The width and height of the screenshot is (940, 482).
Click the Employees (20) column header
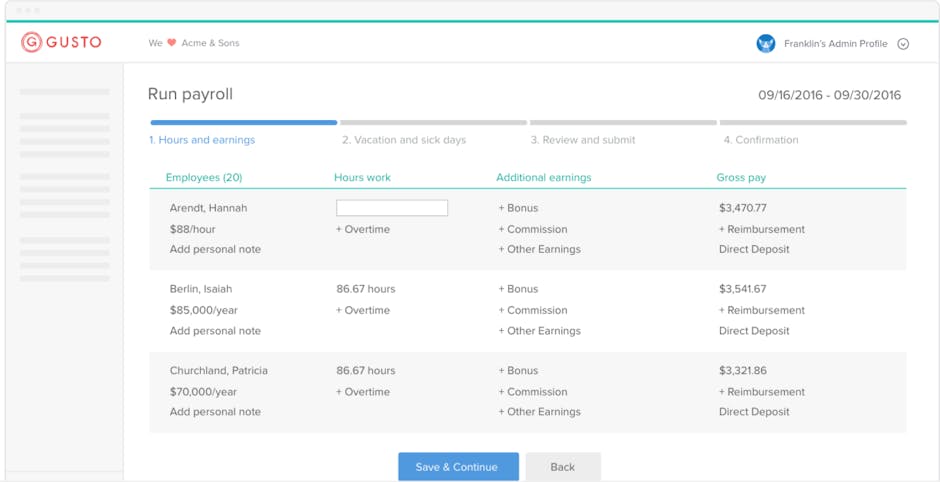click(204, 178)
